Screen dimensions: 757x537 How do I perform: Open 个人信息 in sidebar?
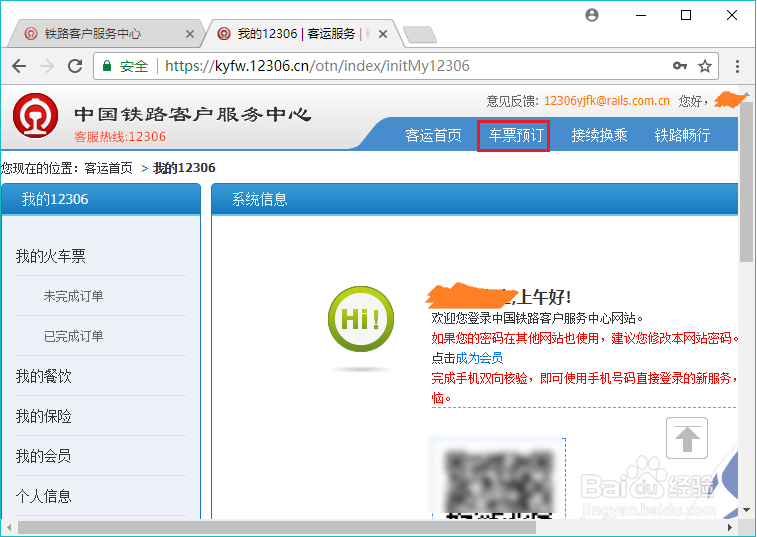click(43, 496)
